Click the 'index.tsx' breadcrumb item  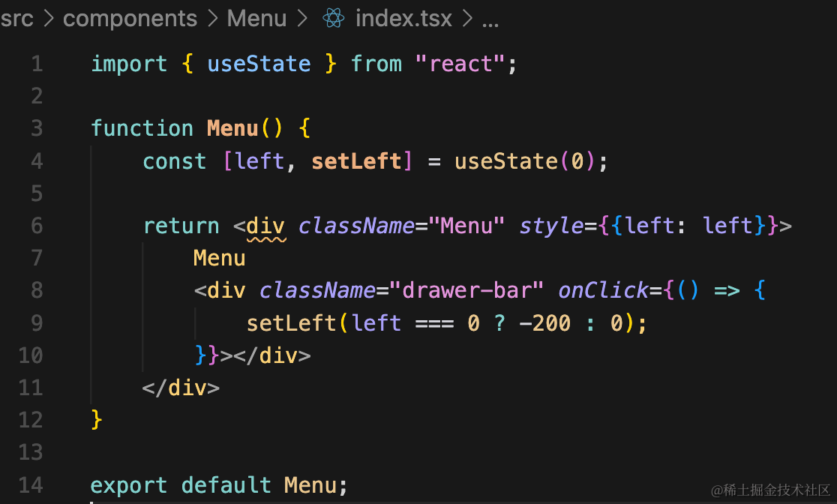(x=403, y=19)
